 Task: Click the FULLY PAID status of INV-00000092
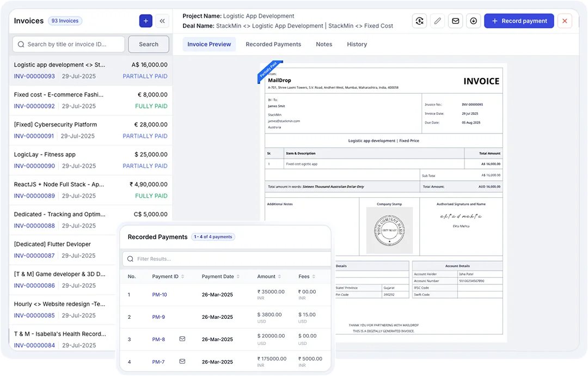[x=151, y=106]
